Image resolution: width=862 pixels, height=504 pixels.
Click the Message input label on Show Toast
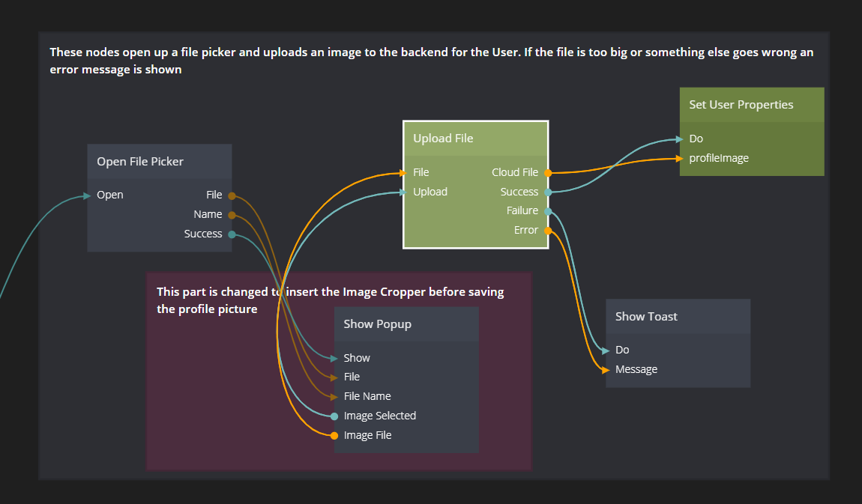pos(636,369)
